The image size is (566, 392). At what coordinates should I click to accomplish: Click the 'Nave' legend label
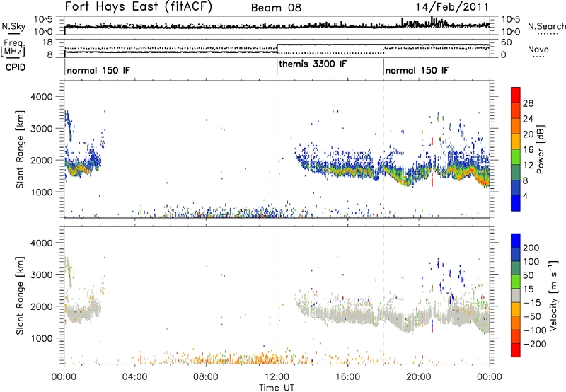[538, 49]
